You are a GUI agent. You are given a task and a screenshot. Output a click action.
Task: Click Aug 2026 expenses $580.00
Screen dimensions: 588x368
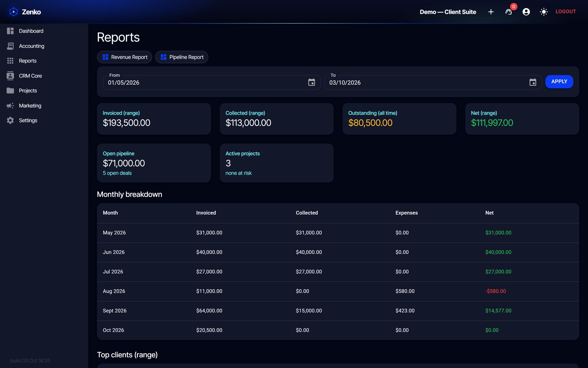(x=405, y=291)
